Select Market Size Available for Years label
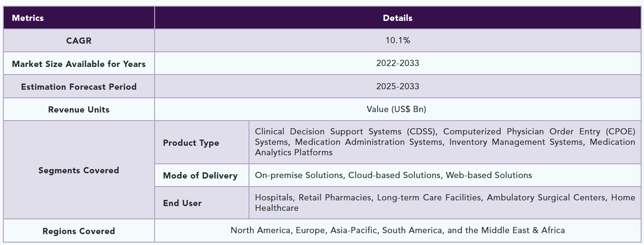The height and width of the screenshot is (245, 644). click(79, 64)
